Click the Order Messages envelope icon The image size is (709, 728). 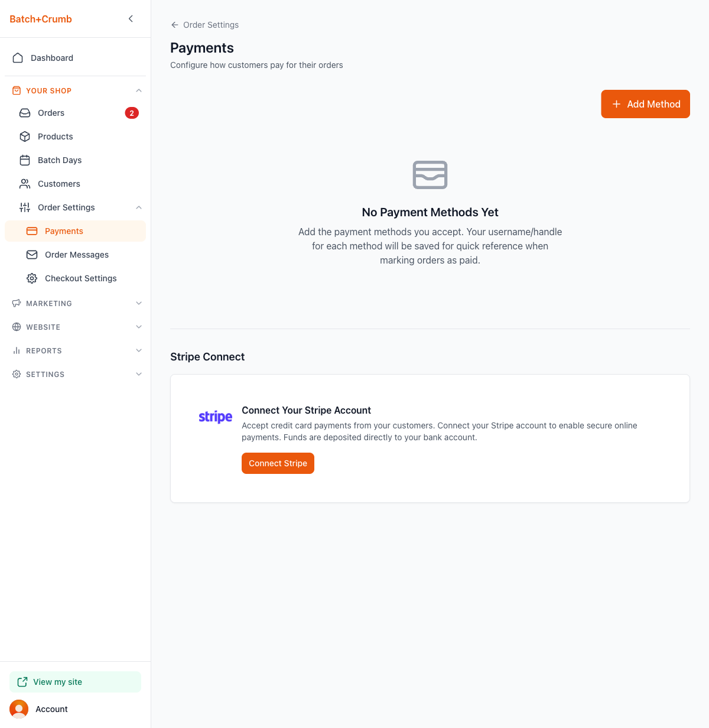click(x=32, y=255)
